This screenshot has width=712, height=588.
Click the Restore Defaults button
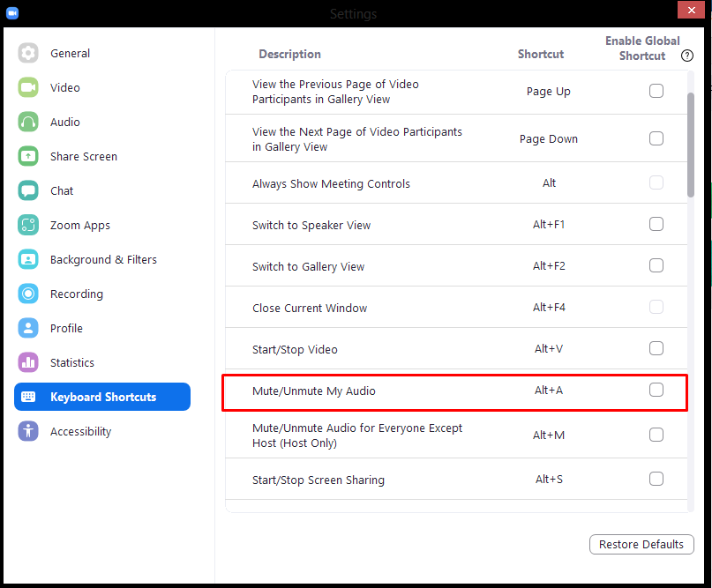coord(641,544)
